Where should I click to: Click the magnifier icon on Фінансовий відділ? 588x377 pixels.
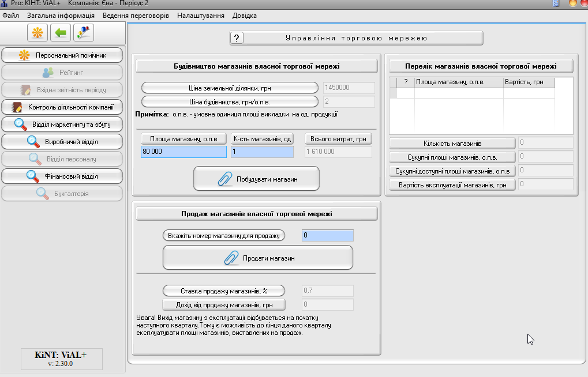click(x=33, y=176)
